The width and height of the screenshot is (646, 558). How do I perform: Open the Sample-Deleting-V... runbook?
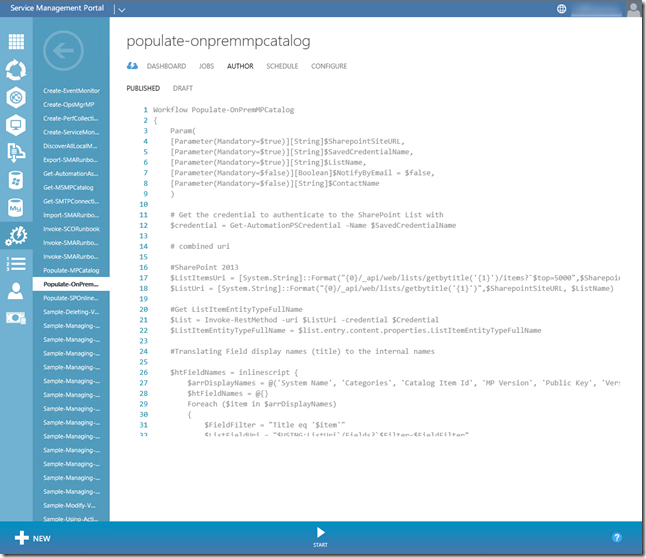tap(71, 312)
